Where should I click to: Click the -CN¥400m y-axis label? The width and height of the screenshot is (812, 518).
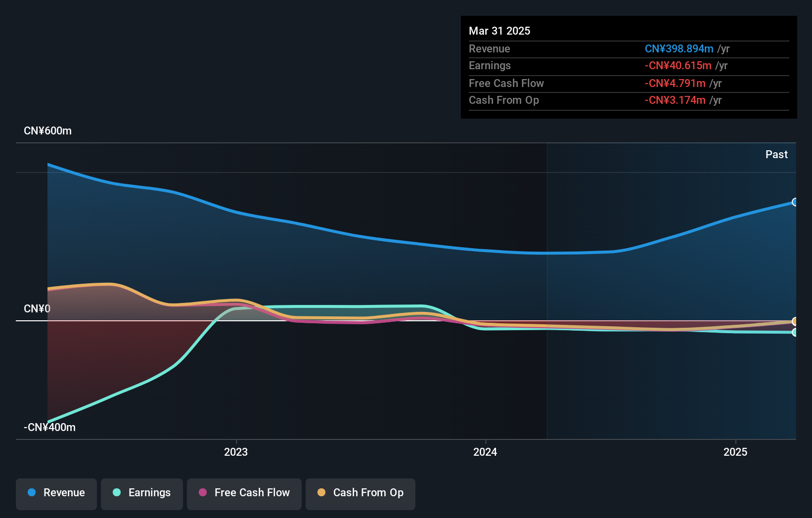pos(50,428)
